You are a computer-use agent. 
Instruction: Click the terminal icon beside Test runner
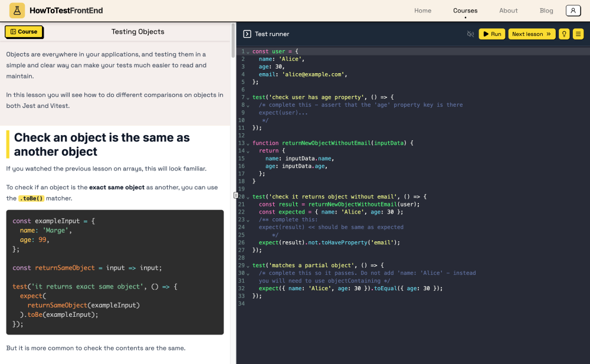pos(247,34)
